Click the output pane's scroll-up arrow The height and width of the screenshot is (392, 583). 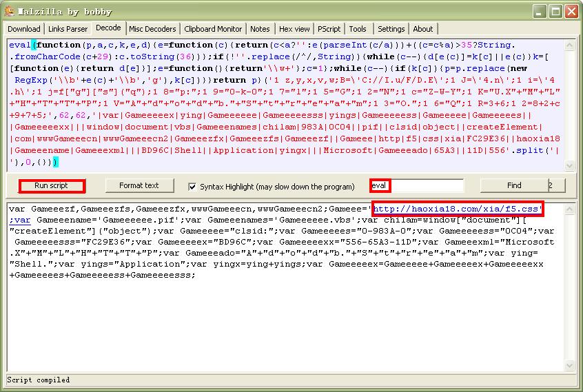pos(569,209)
